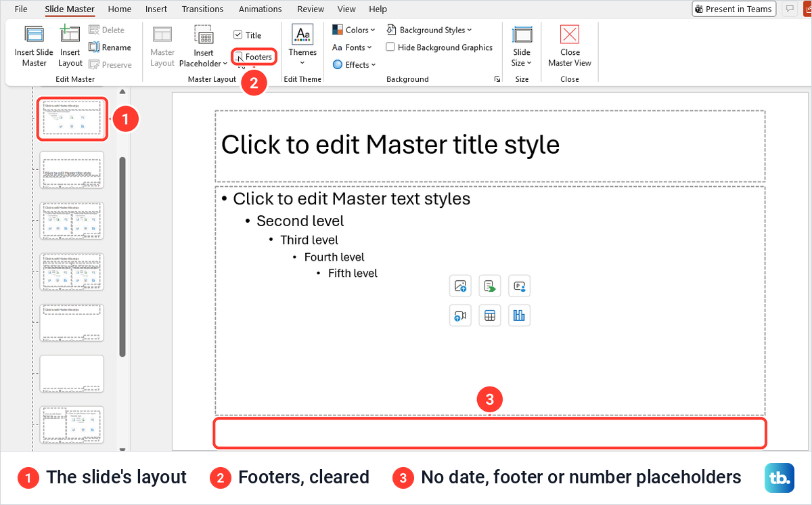Open the Transitions tab
Viewport: 812px width, 505px height.
click(202, 9)
